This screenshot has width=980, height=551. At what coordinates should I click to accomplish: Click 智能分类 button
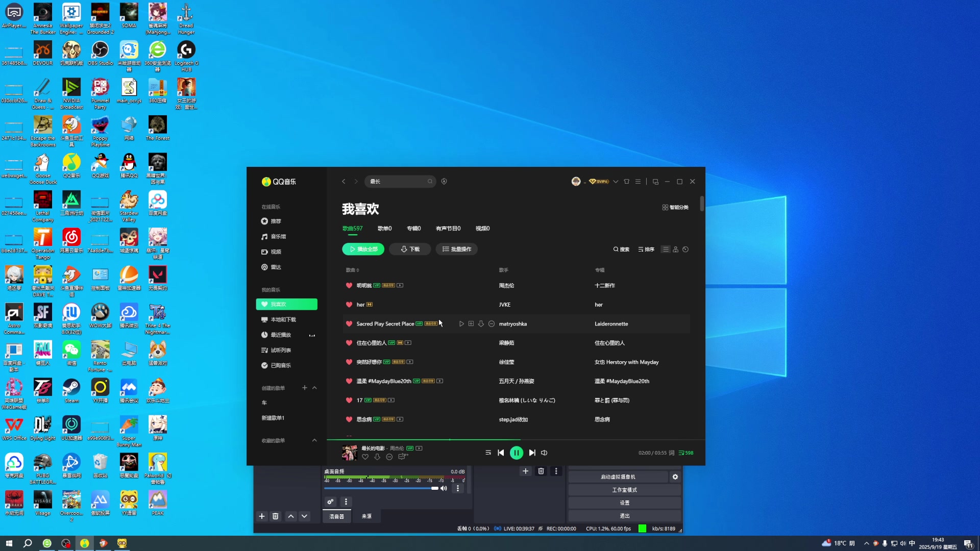675,207
